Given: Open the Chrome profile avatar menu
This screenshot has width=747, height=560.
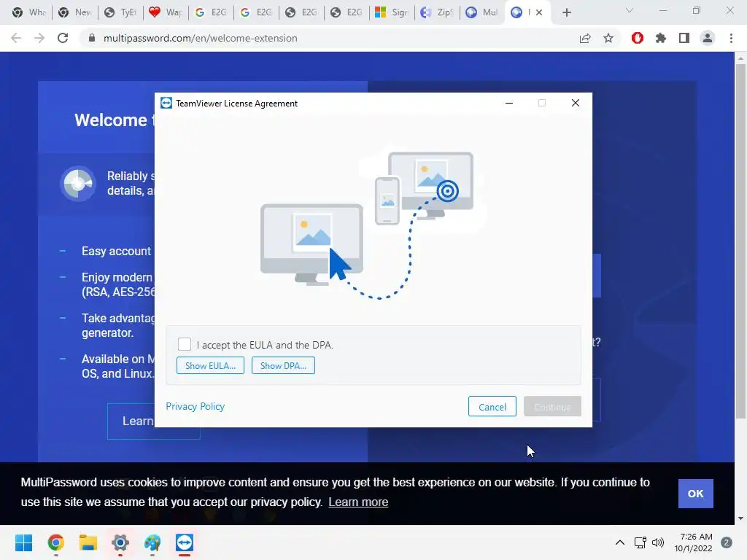Looking at the screenshot, I should (x=708, y=38).
